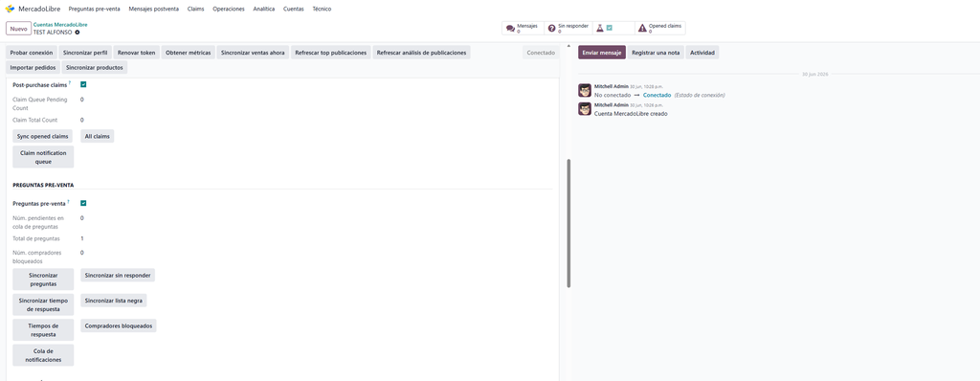This screenshot has width=980, height=381.
Task: Click Obtener métricas button
Action: pos(189,53)
